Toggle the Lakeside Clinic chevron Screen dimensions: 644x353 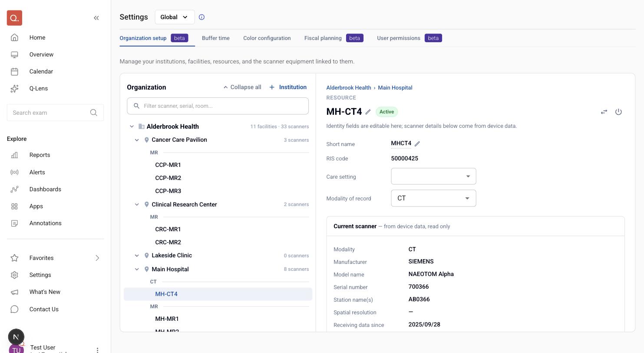[137, 256]
